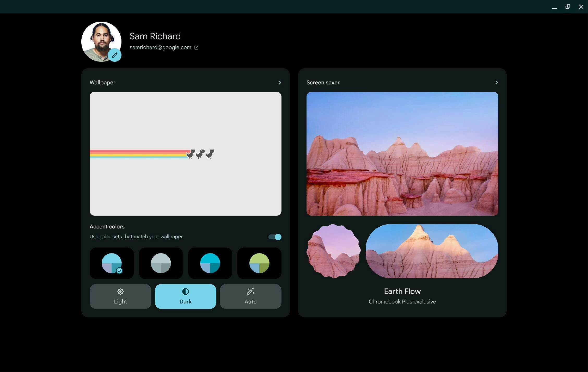Toggle accent colors to match wallpaper
This screenshot has height=372, width=588.
pyautogui.click(x=275, y=237)
